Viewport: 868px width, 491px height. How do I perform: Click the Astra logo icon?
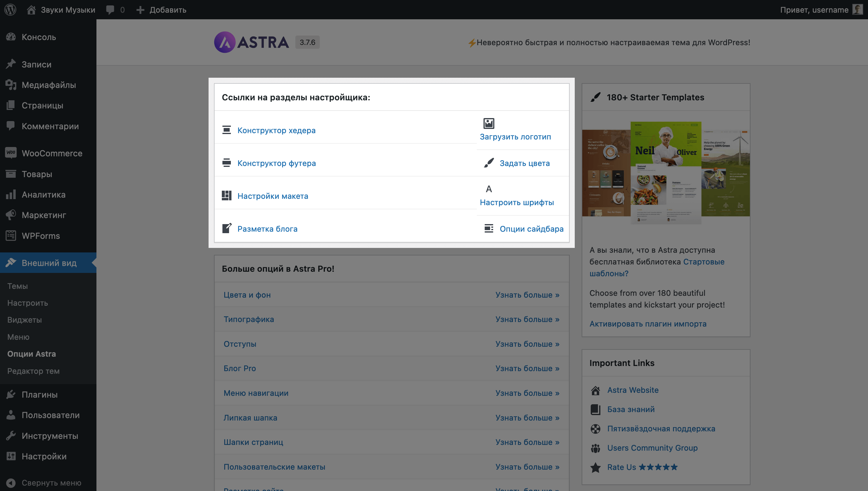click(x=225, y=42)
